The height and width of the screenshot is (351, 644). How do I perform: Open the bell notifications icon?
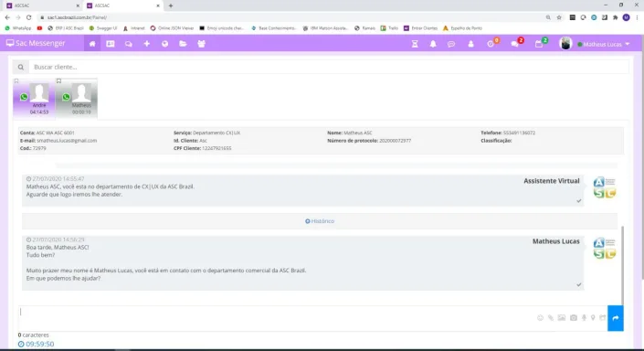click(x=433, y=44)
